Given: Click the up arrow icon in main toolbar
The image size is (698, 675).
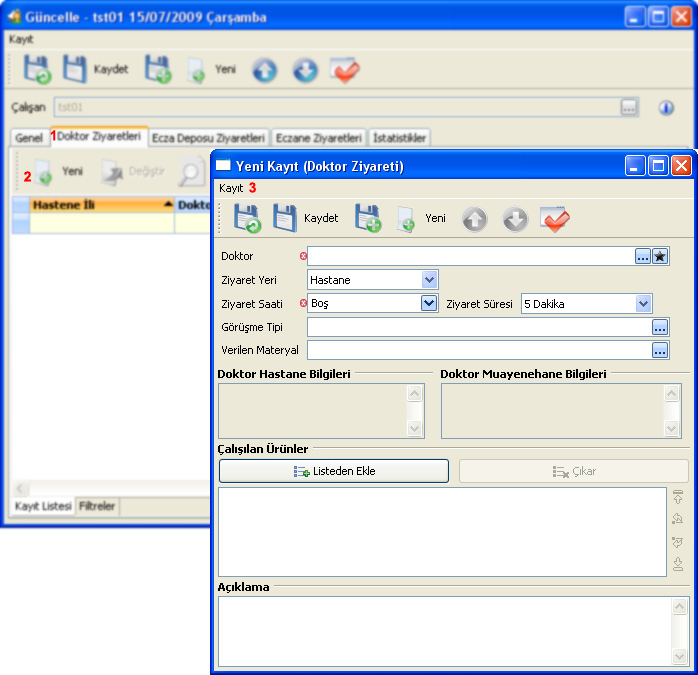Looking at the screenshot, I should (264, 70).
